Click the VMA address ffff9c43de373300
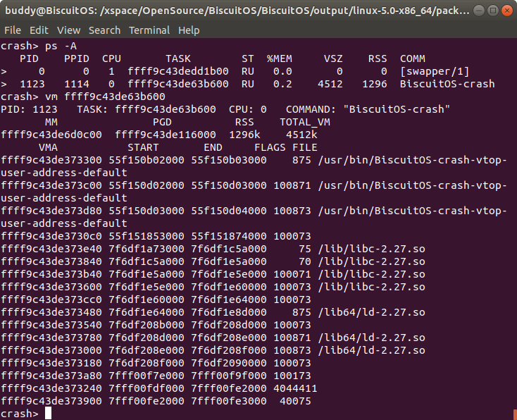Image resolution: width=517 pixels, height=420 pixels. tap(51, 160)
